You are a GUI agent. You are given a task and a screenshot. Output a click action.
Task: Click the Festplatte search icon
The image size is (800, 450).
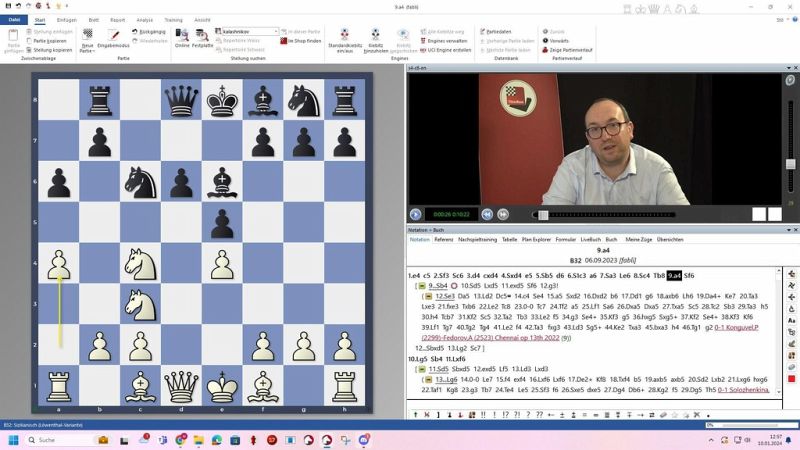pyautogui.click(x=202, y=36)
